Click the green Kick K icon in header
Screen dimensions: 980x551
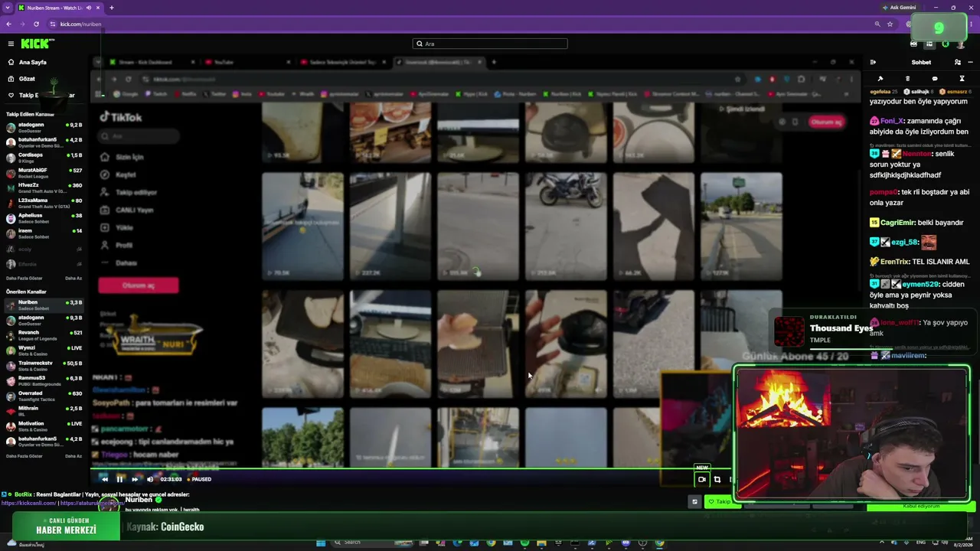[x=945, y=44]
